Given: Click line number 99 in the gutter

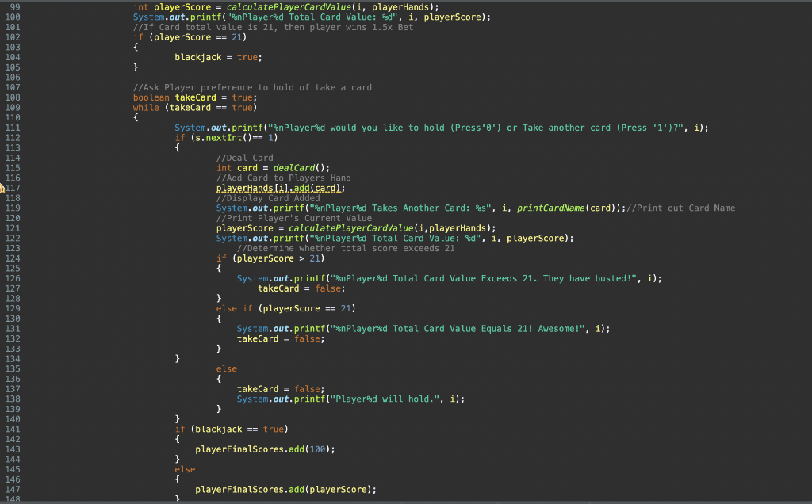Looking at the screenshot, I should pos(15,7).
